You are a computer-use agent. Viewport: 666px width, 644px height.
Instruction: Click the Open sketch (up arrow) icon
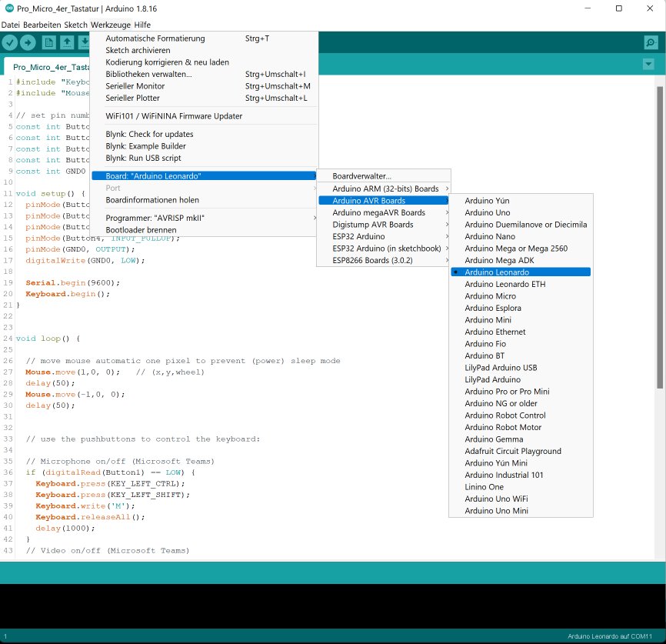coord(67,42)
